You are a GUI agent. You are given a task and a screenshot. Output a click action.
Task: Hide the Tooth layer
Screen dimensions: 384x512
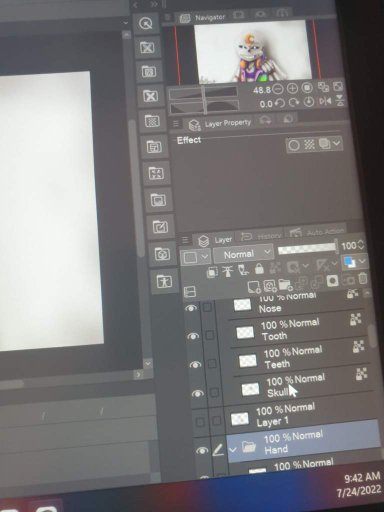click(193, 336)
